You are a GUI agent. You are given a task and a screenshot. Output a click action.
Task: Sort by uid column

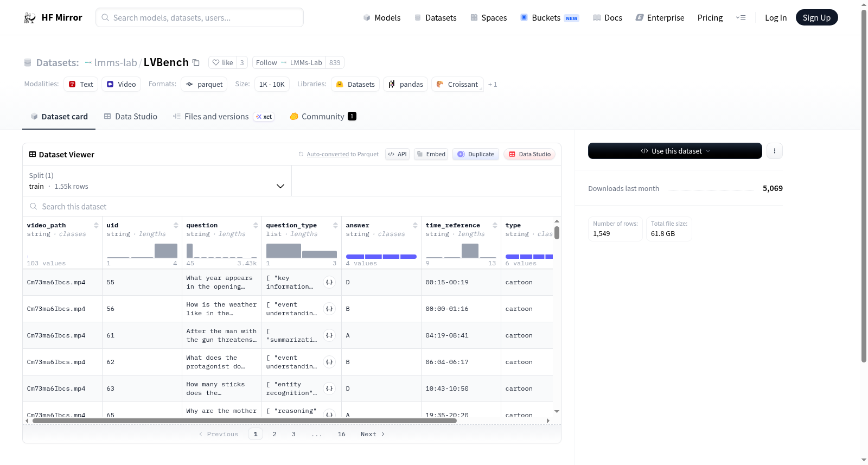coord(176,225)
